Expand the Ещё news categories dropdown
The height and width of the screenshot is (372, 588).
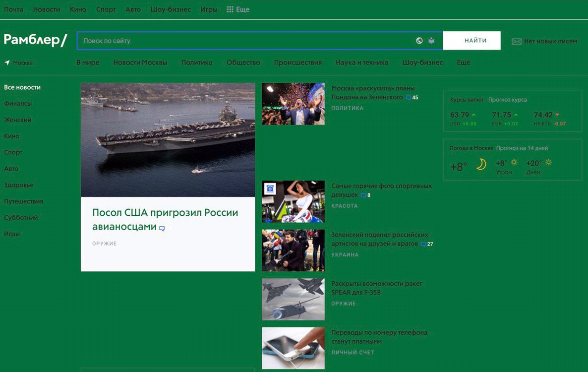[463, 62]
